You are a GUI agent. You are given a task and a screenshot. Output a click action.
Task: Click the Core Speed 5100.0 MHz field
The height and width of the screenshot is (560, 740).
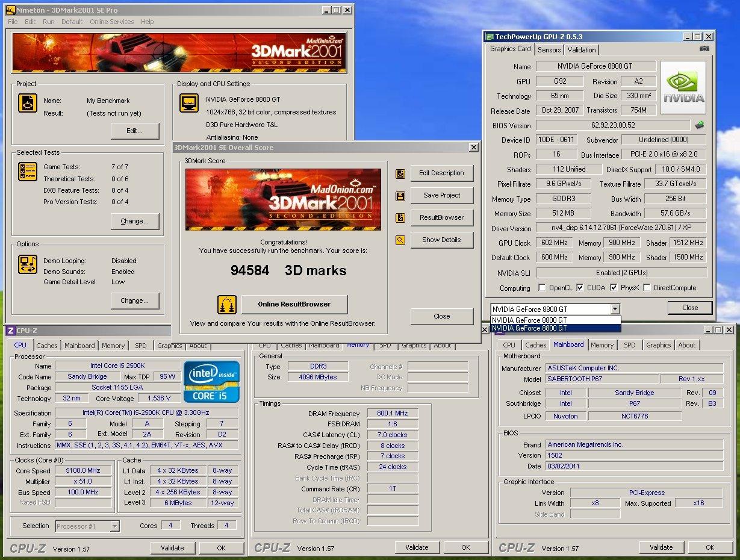click(83, 470)
